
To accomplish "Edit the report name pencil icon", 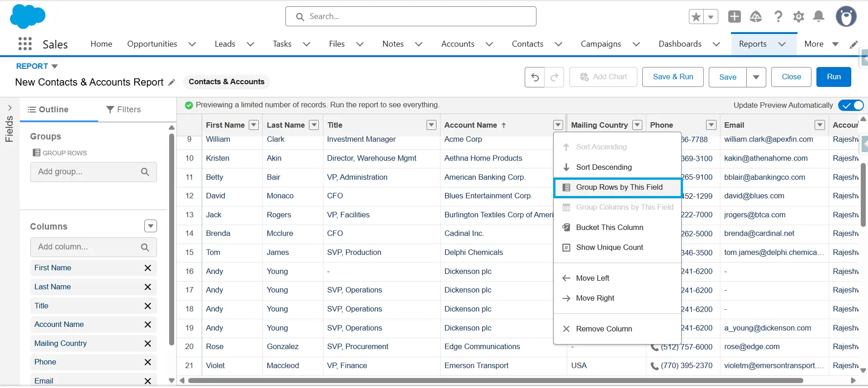I will [171, 82].
